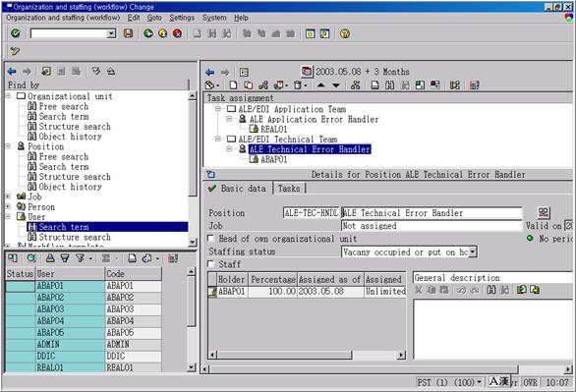Open the Settings menu
Screen dimensions: 576x392
182,18
